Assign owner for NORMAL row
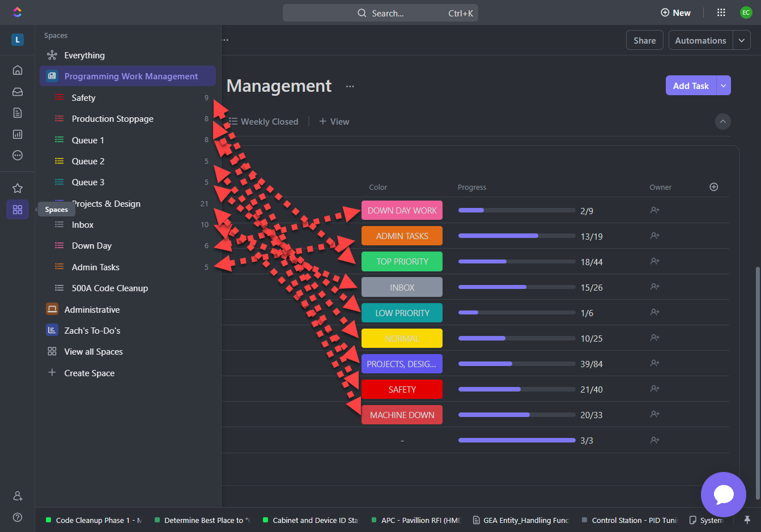 (655, 338)
